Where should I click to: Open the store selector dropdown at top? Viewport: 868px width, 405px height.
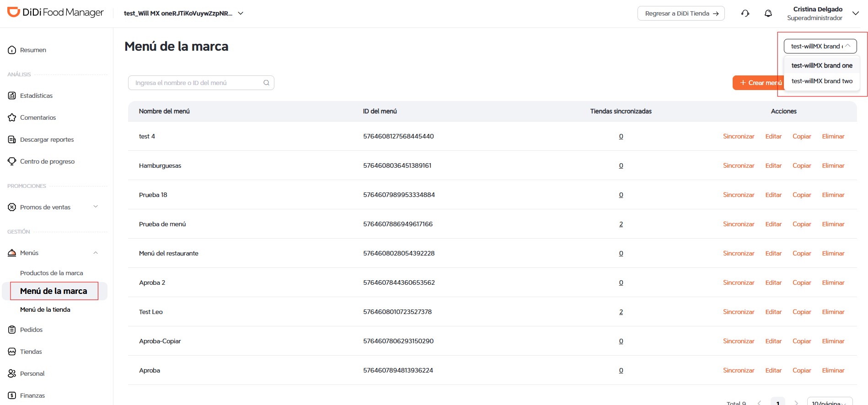click(x=183, y=13)
